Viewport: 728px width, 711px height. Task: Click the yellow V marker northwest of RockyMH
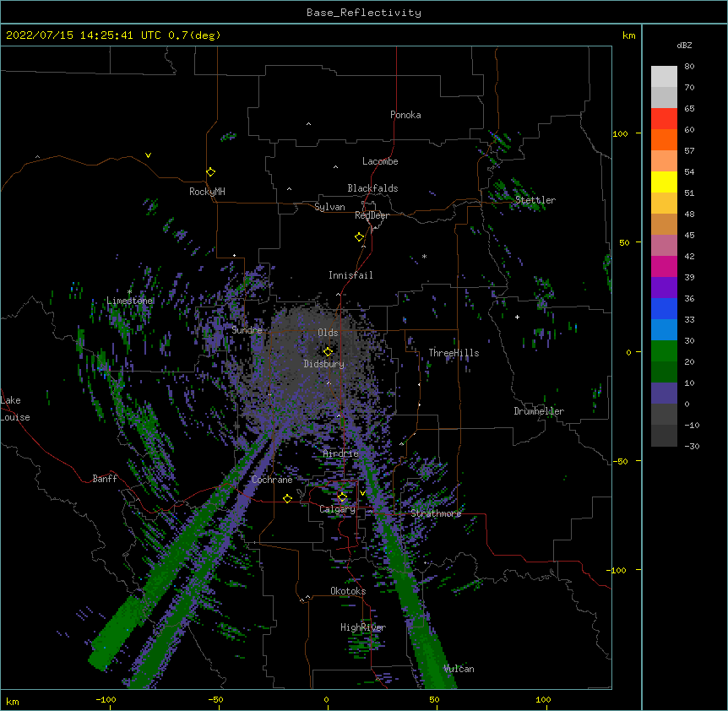[x=148, y=155]
